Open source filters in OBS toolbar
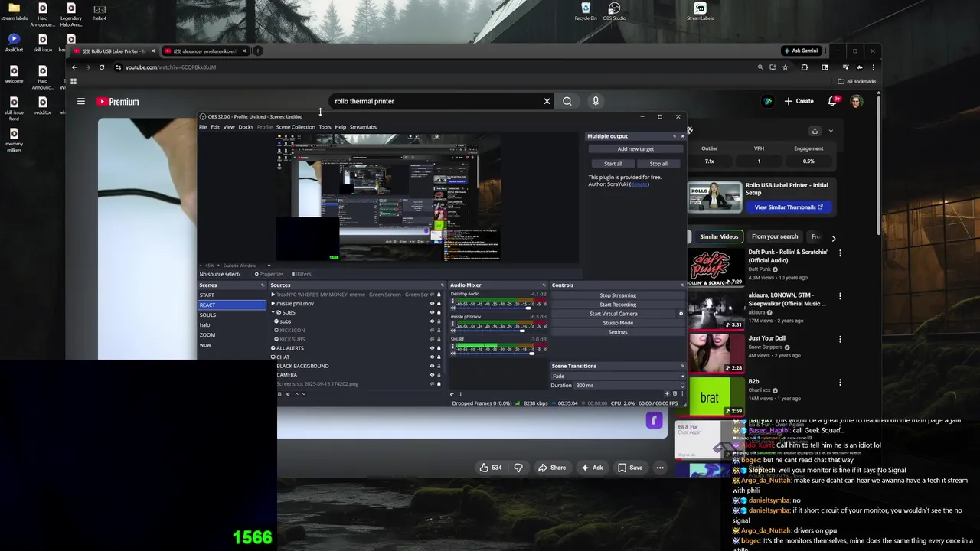The width and height of the screenshot is (980, 551). point(302,274)
